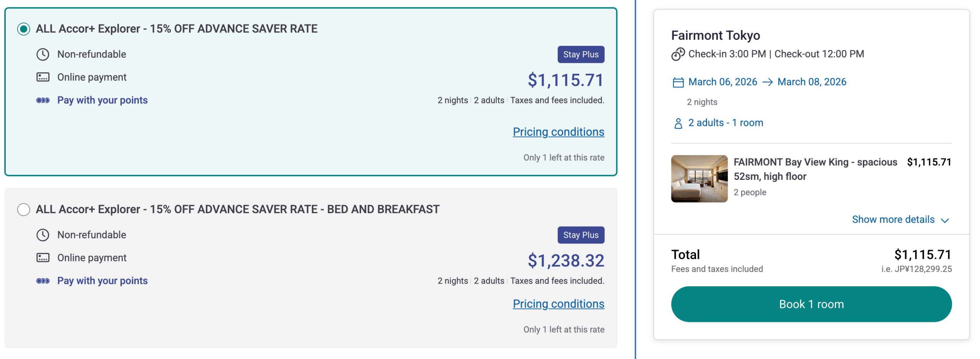Click the card icon in Bed and Breakfast rate
The image size is (980, 359).
pyautogui.click(x=43, y=258)
